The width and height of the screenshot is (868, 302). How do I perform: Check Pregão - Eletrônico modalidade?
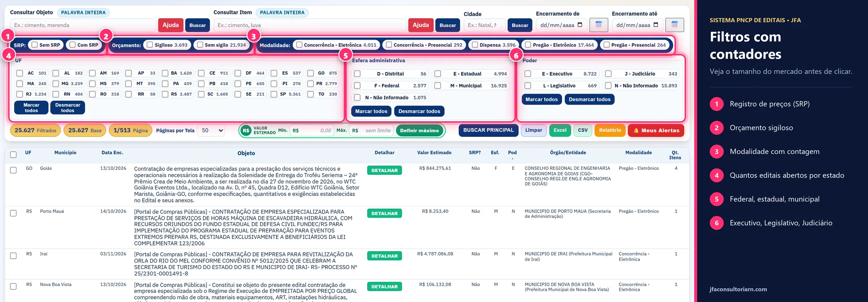pos(528,45)
